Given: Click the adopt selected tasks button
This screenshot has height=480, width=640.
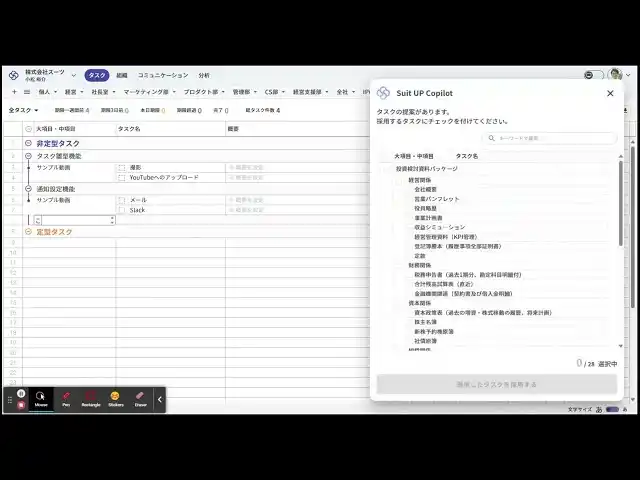Looking at the screenshot, I should click(x=497, y=384).
